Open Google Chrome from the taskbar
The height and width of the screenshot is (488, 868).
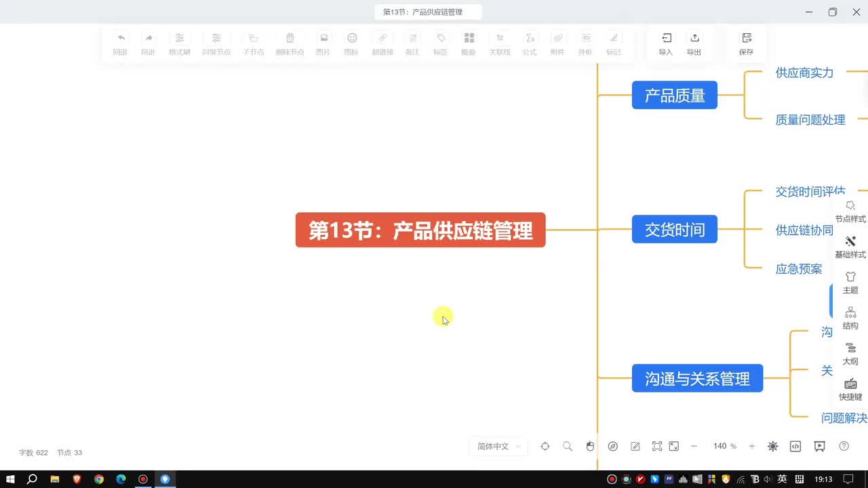[99, 479]
